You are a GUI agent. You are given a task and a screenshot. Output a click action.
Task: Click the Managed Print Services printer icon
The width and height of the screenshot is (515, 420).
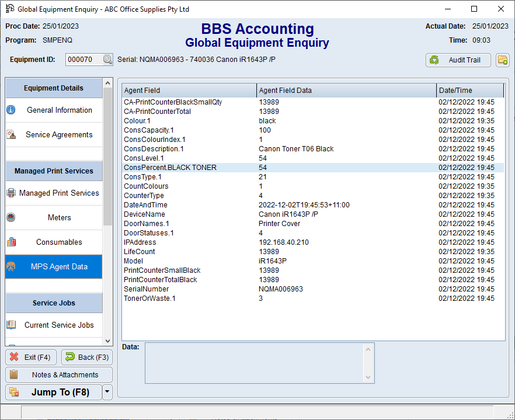point(11,193)
